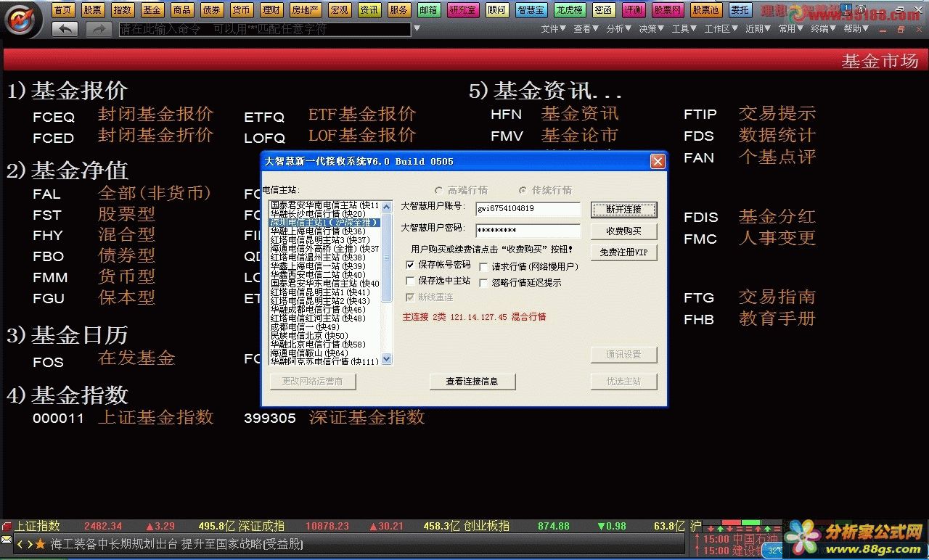The height and width of the screenshot is (560, 929).
Task: Click the 断线重连 checkbox
Action: [x=412, y=297]
